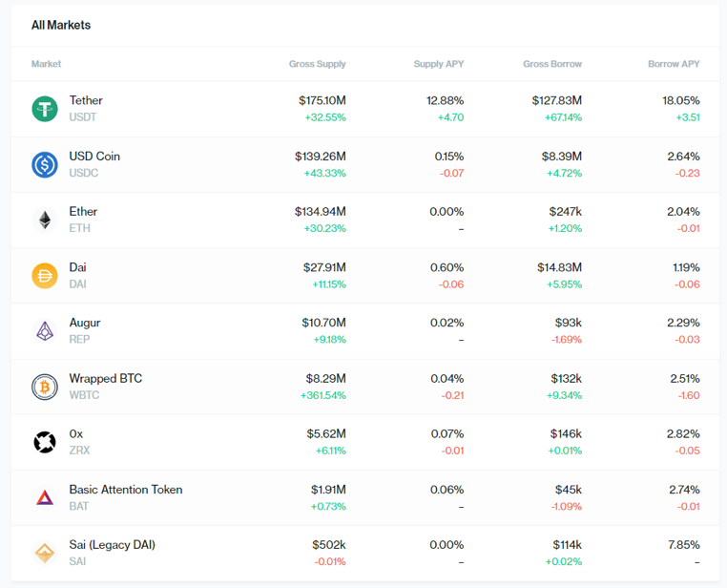Sort by Gross Supply column header
Image resolution: width=727 pixels, height=588 pixels.
[317, 64]
